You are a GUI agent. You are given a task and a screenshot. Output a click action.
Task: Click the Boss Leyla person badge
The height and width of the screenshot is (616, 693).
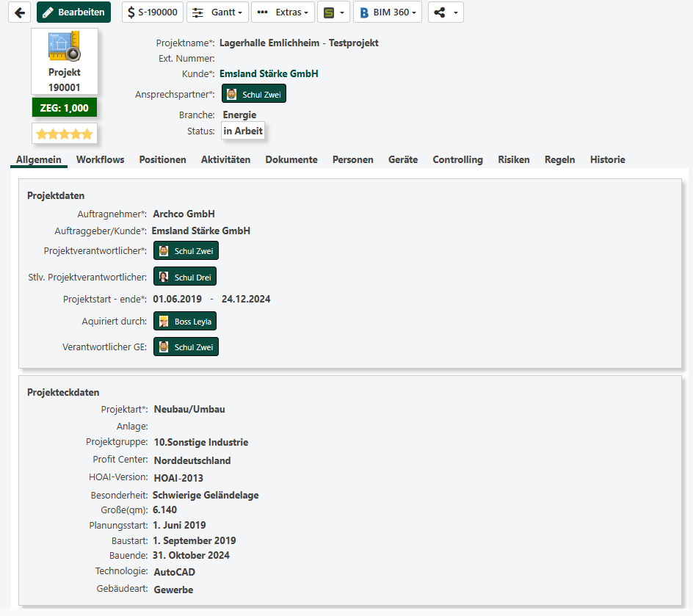click(x=185, y=321)
